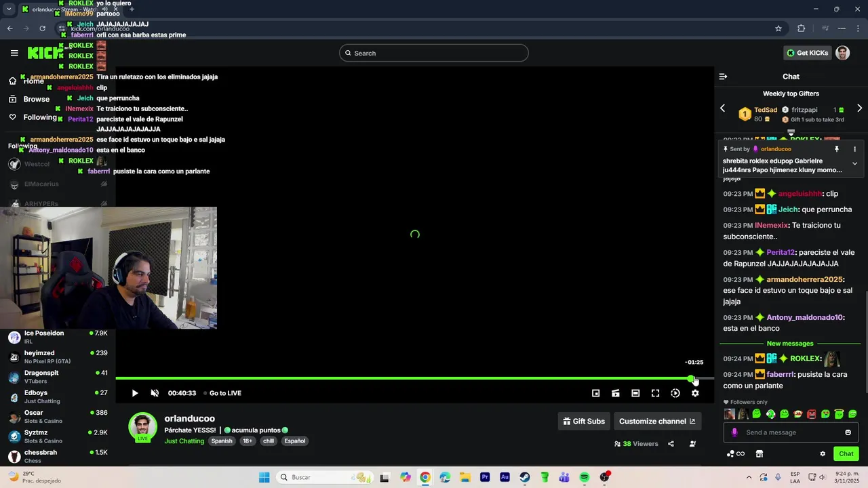Click username Perita12 in chat
This screenshot has height=488, width=868.
pos(781,252)
